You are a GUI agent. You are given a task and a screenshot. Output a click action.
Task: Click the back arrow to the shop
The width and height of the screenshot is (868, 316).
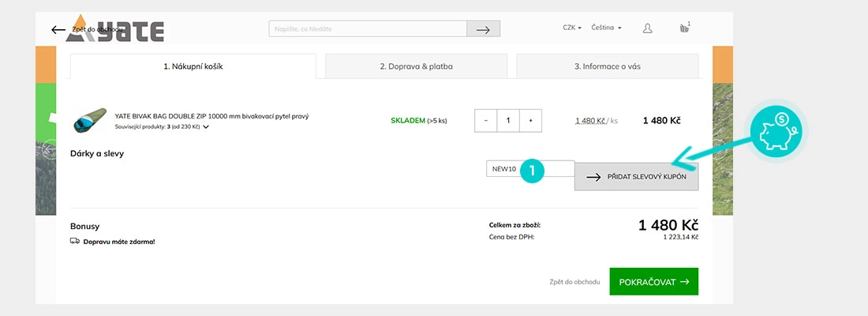[x=58, y=29]
